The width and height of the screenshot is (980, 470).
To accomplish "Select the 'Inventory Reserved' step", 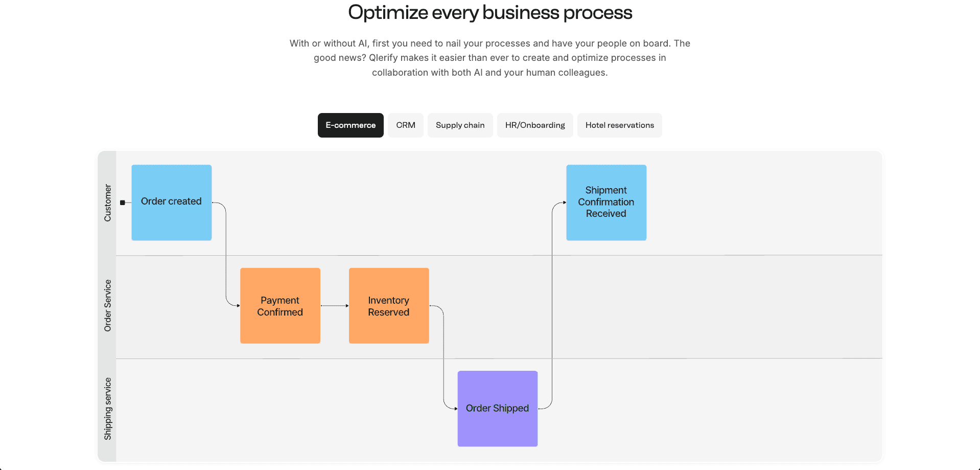I will point(388,306).
